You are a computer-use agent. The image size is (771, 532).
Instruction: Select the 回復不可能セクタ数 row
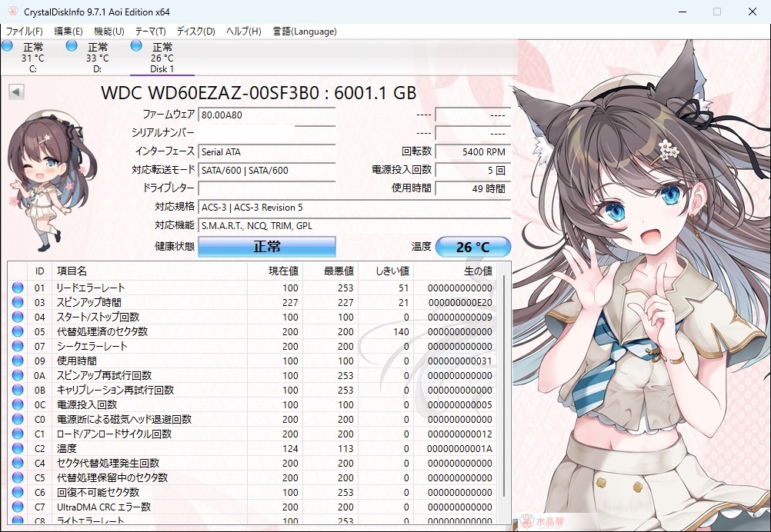click(252, 492)
